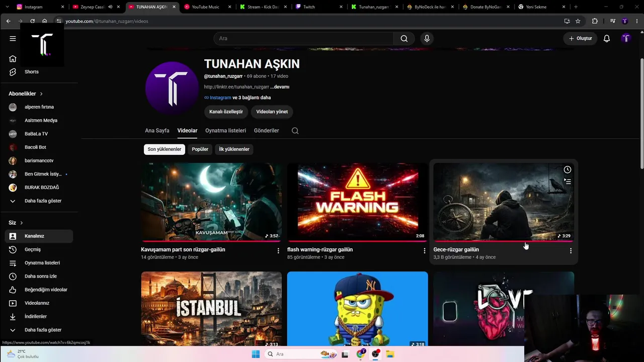
Task: Show the 3 more links (ve 3 bağlantı daha)
Action: click(x=252, y=98)
